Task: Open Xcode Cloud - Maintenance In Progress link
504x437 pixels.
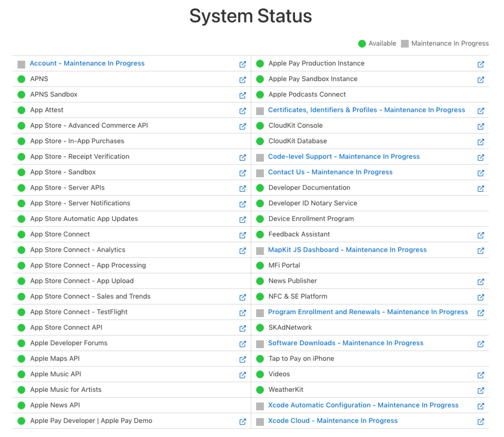Action: pos(332,420)
